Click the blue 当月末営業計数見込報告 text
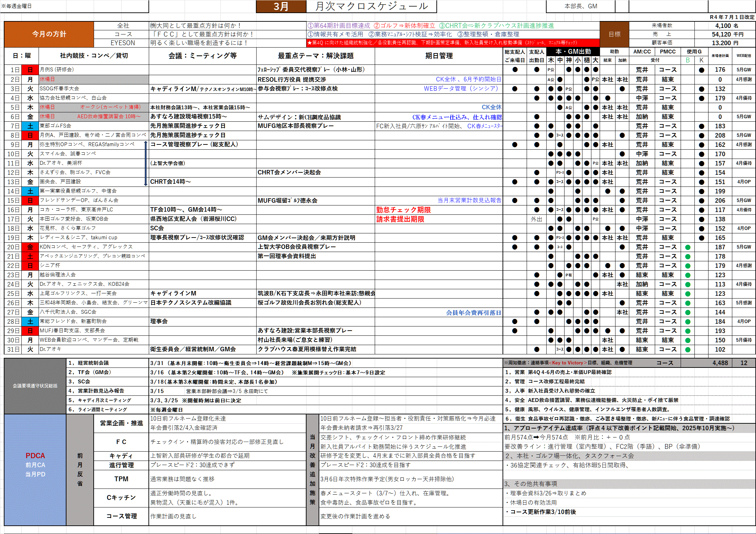The width and height of the screenshot is (756, 534). point(469,200)
